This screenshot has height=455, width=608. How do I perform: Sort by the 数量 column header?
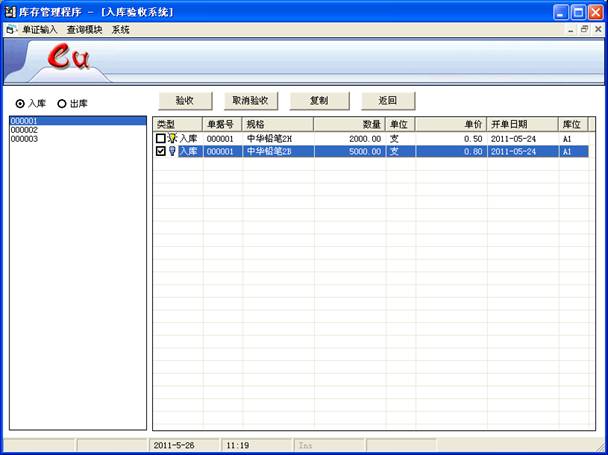pyautogui.click(x=349, y=124)
